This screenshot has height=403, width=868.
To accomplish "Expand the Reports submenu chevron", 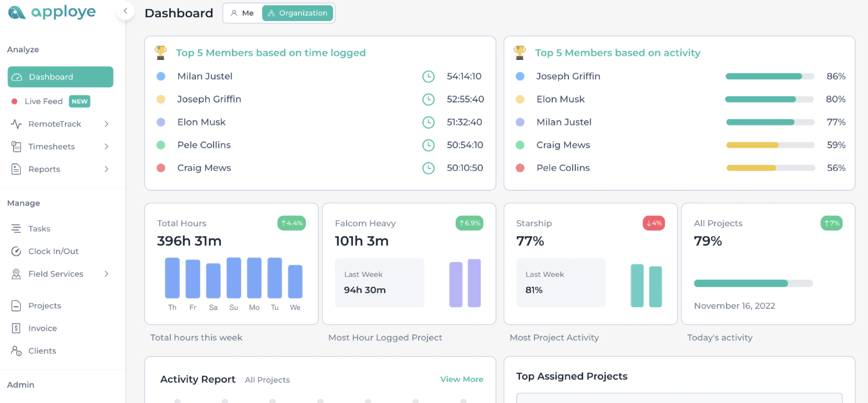I will pyautogui.click(x=106, y=169).
